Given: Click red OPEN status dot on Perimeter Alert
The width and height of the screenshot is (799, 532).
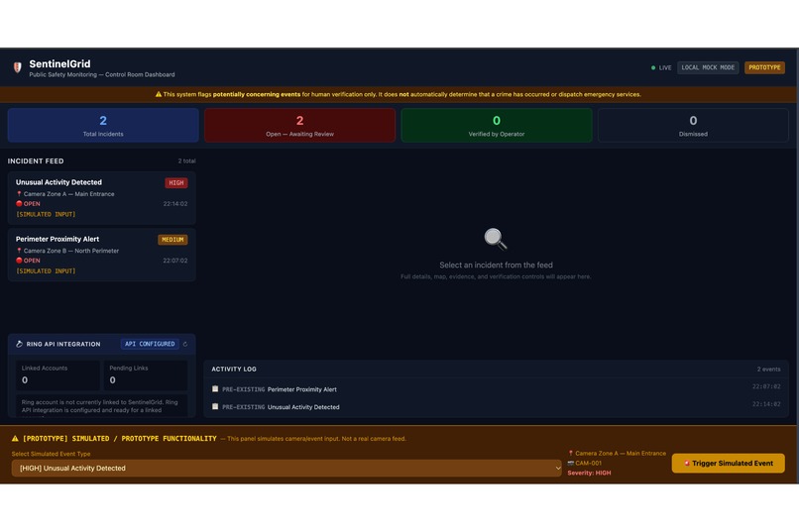Looking at the screenshot, I should [19, 261].
